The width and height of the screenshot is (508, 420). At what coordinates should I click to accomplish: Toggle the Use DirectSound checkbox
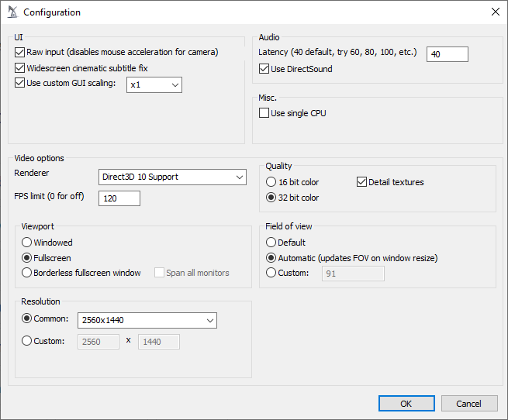tap(264, 69)
